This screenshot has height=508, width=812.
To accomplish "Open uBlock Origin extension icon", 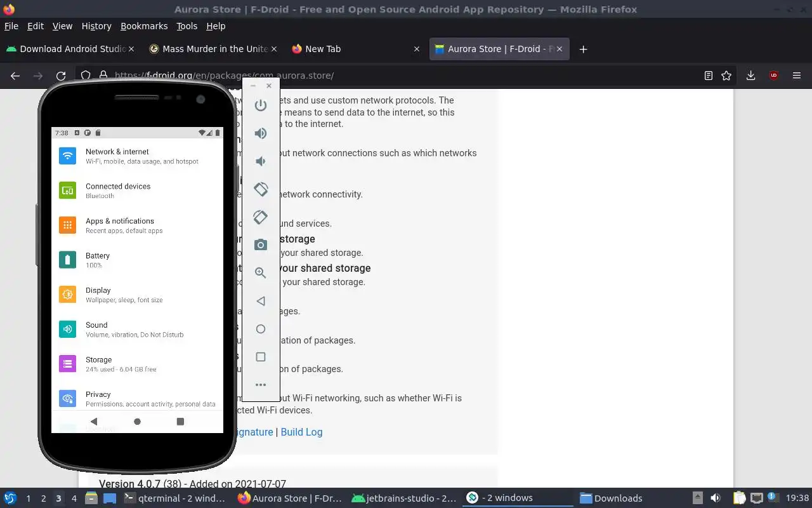I will [x=774, y=76].
